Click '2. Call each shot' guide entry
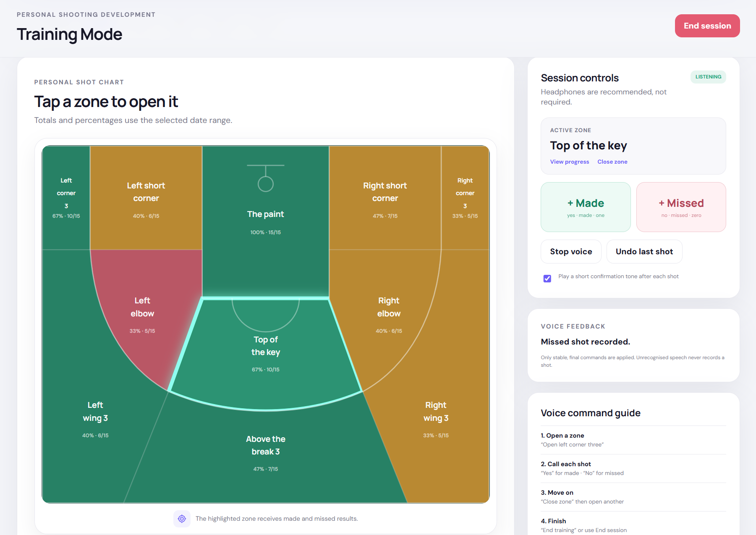 tap(633, 468)
